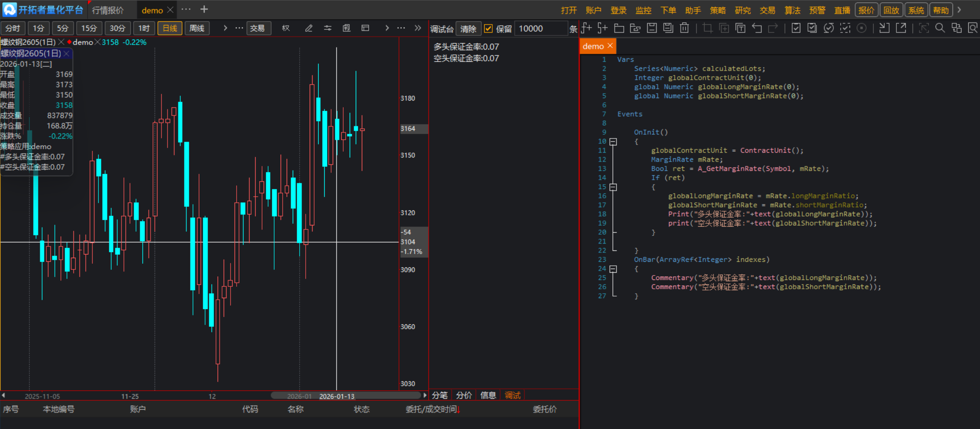The width and height of the screenshot is (980, 429).
Task: Collapse the OnBar code block at line 24
Action: pos(613,269)
